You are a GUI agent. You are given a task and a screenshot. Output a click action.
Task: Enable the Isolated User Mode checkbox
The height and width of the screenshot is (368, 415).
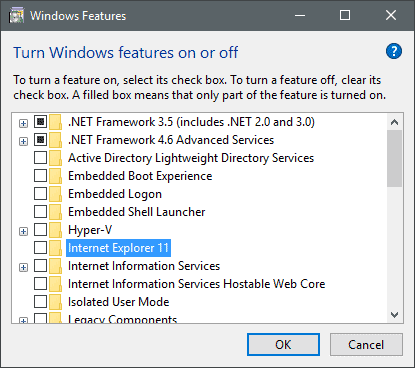(40, 302)
